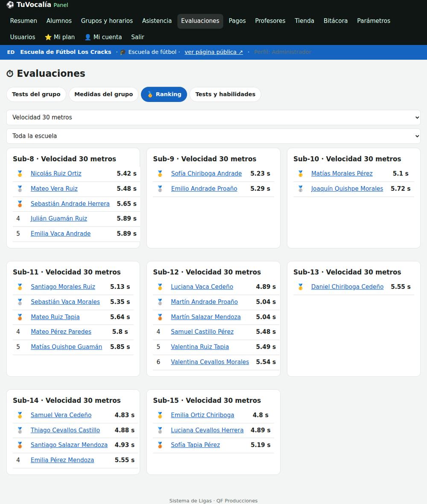
Task: Open Bitácora in the nav bar
Action: 336,21
